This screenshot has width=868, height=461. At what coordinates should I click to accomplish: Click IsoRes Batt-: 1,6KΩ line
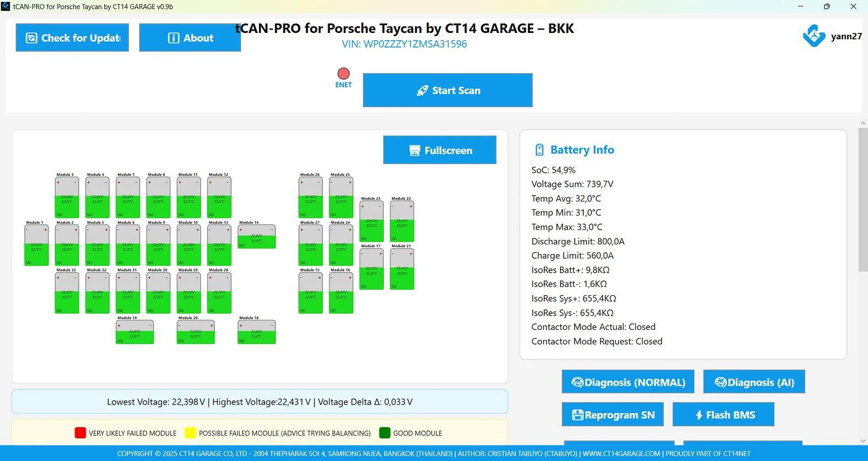click(569, 284)
